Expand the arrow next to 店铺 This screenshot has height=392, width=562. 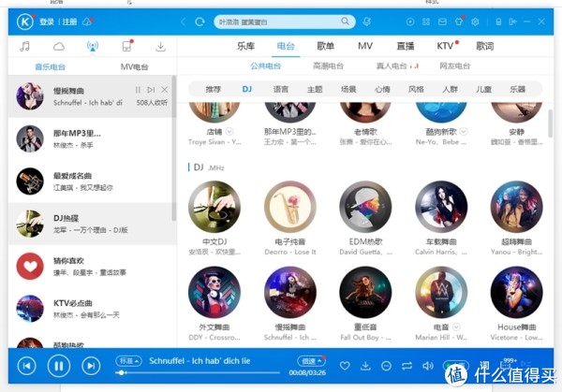coord(229,131)
